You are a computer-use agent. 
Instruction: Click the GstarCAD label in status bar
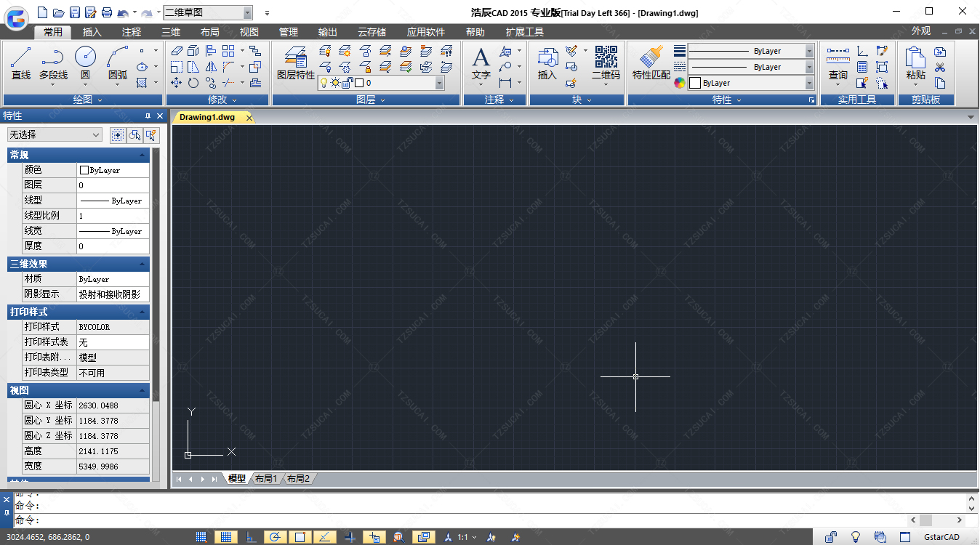[941, 537]
